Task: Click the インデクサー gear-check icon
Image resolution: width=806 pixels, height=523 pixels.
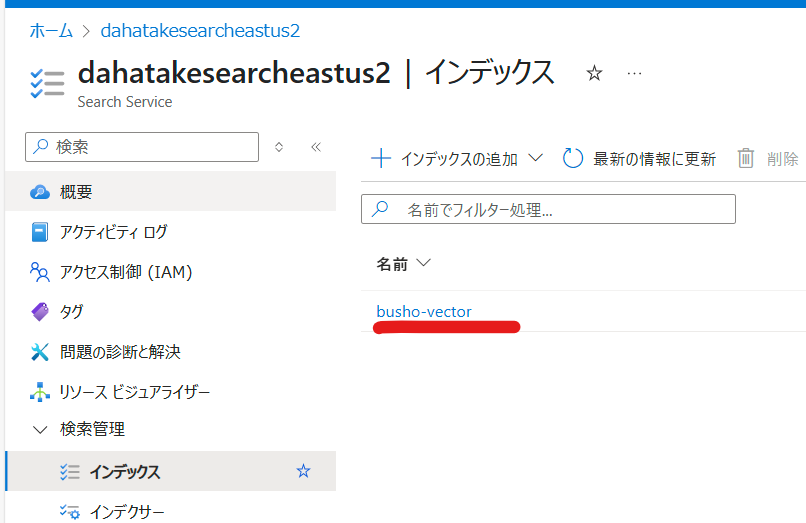Action: pos(69,512)
